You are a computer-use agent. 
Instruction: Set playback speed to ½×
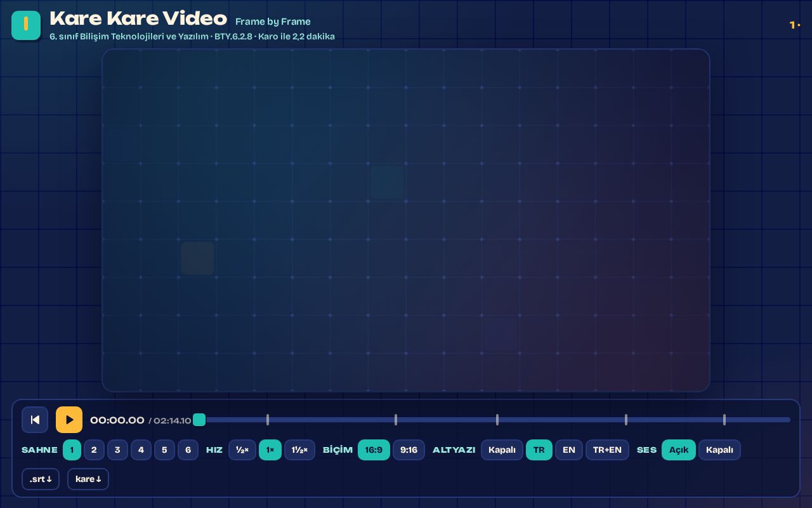coord(242,450)
